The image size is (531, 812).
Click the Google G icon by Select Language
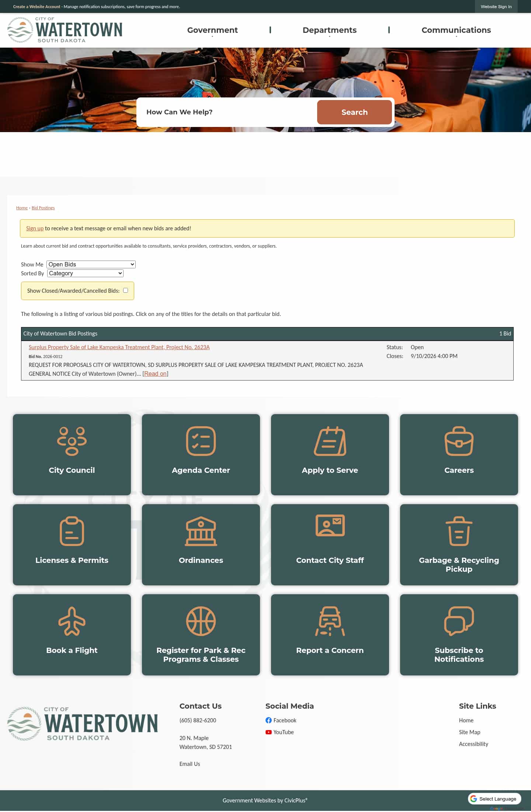[x=473, y=799]
